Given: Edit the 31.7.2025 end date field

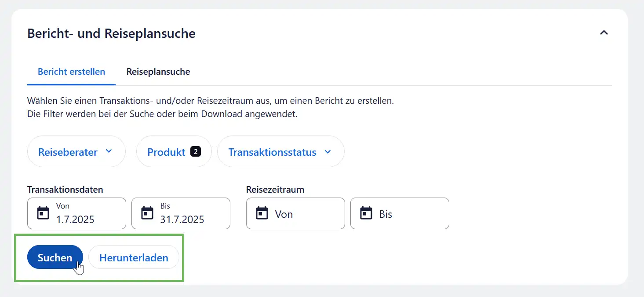Looking at the screenshot, I should coord(189,219).
